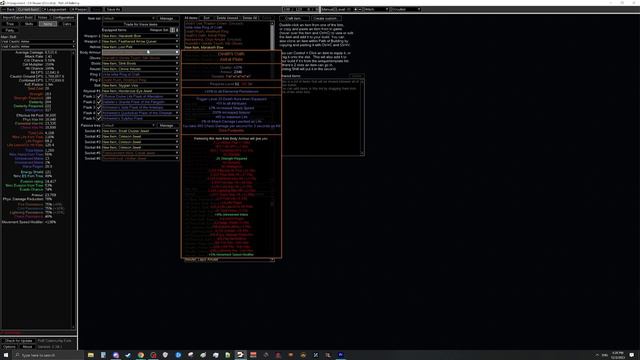Open the Flask 1 item dropdown
640x360 pixels.
(140, 96)
